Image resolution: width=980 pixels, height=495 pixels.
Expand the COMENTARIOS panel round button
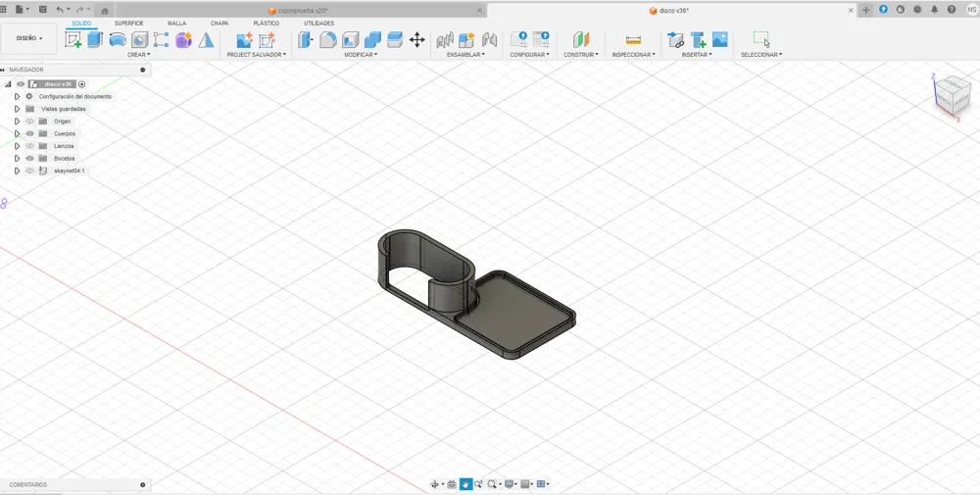coord(143,485)
